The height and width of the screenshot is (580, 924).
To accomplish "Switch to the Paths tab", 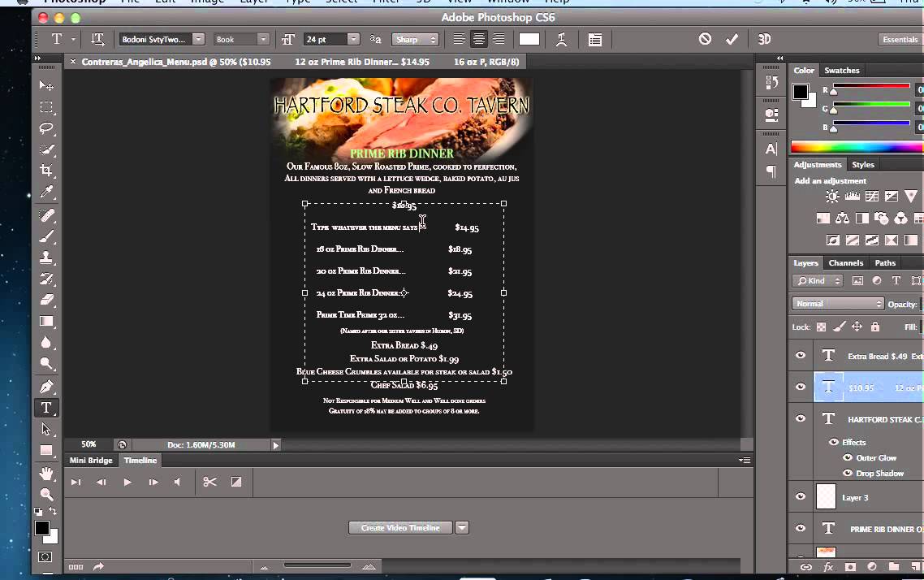I will pyautogui.click(x=885, y=263).
